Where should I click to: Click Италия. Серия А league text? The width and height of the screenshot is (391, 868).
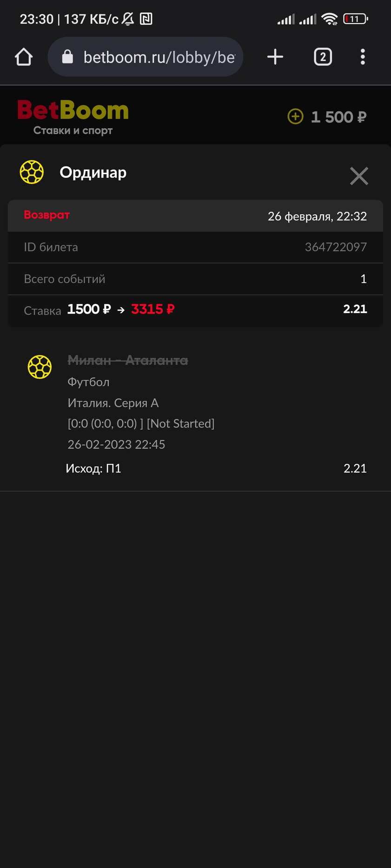113,403
